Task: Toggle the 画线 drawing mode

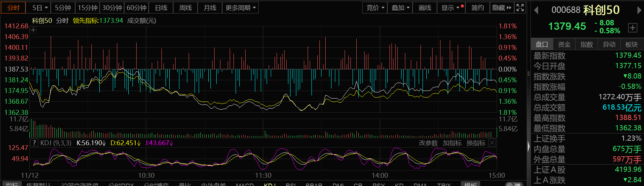Action: click(425, 8)
